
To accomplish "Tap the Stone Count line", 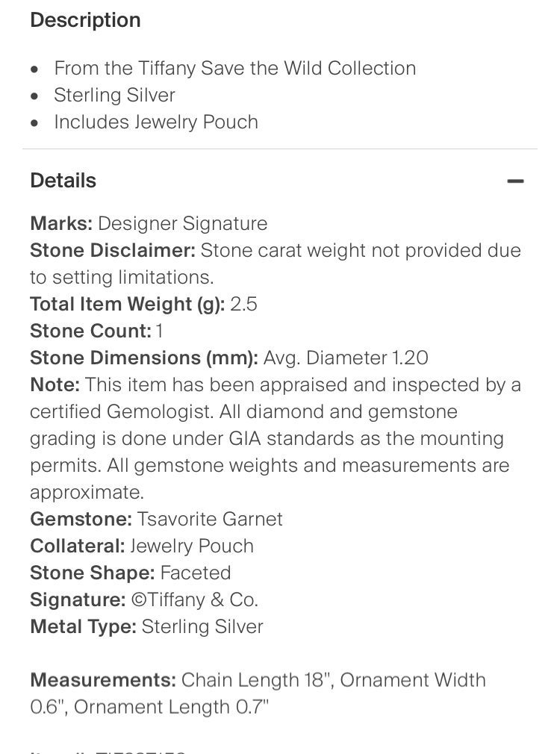I will click(x=96, y=331).
